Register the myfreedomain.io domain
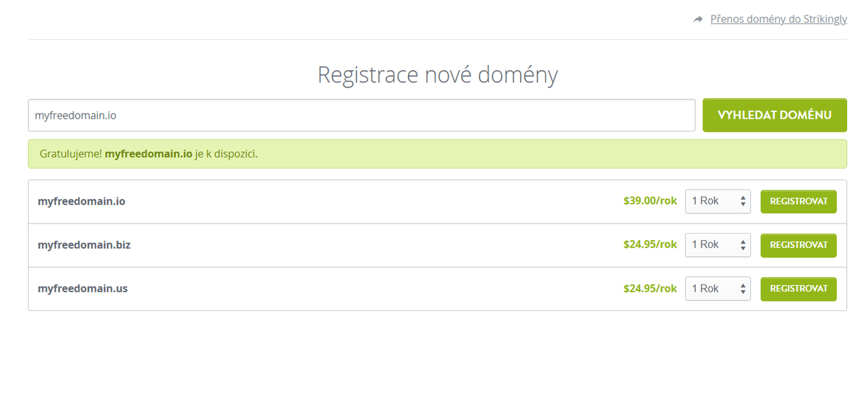Screen dimensions: 868x395 [x=798, y=201]
